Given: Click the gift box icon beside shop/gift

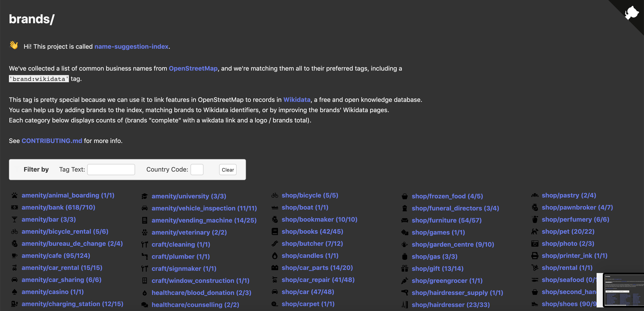Looking at the screenshot, I should pyautogui.click(x=405, y=269).
